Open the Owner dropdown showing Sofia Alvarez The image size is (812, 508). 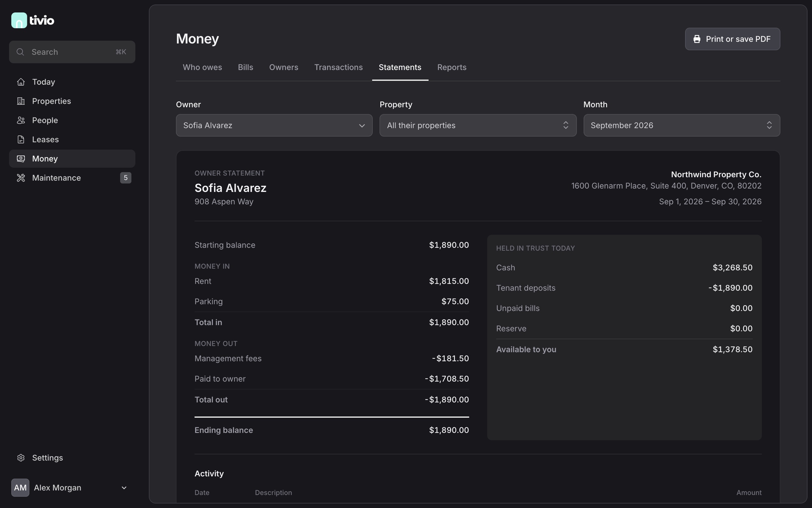click(x=274, y=125)
